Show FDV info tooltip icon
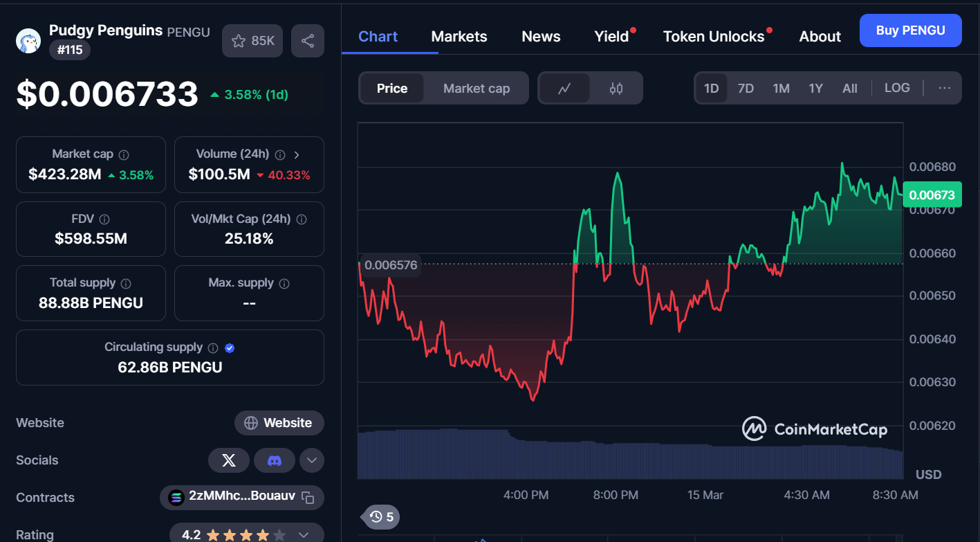The height and width of the screenshot is (542, 980). coord(104,219)
